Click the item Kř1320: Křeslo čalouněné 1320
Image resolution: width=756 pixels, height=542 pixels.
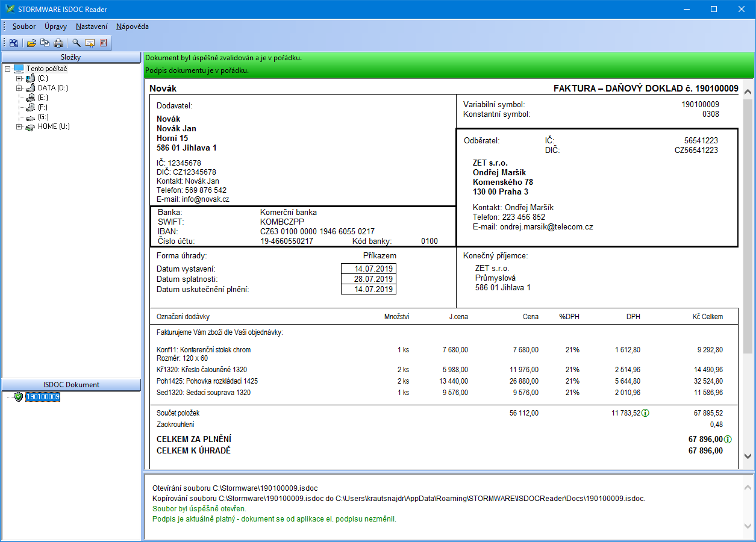pos(202,370)
